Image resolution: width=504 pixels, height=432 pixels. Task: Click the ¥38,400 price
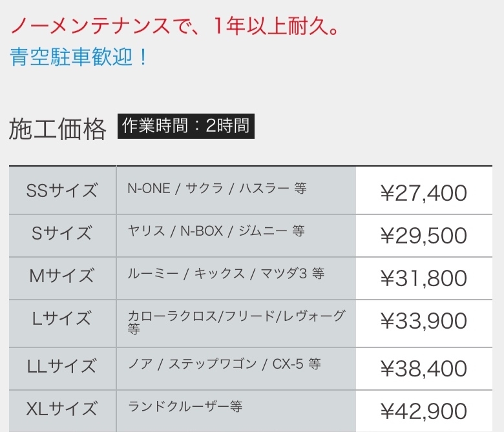(x=423, y=368)
